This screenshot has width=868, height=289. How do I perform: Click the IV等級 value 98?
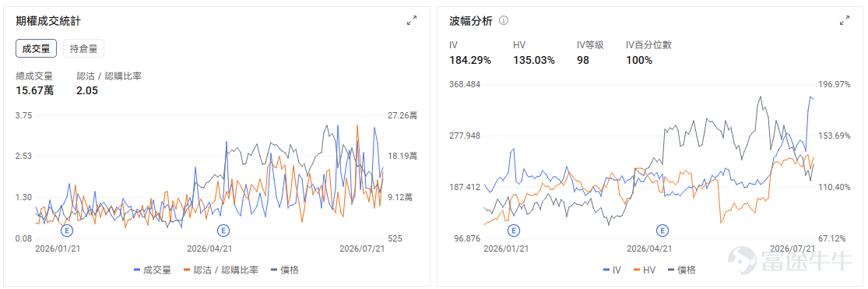click(x=583, y=60)
